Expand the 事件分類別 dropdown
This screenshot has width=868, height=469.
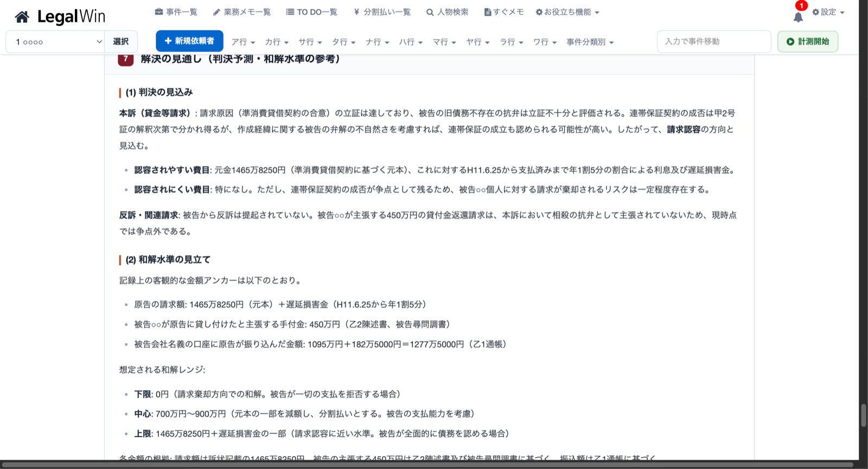click(590, 42)
